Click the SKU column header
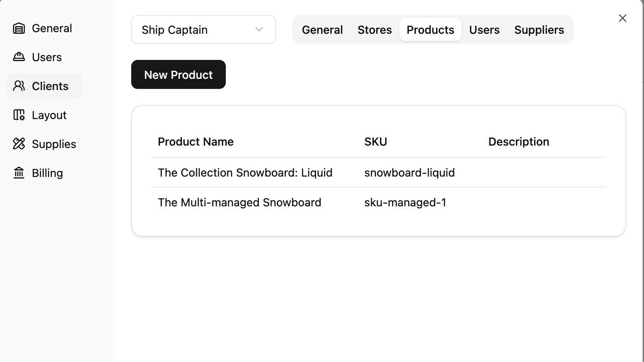This screenshot has width=644, height=362. point(376,142)
